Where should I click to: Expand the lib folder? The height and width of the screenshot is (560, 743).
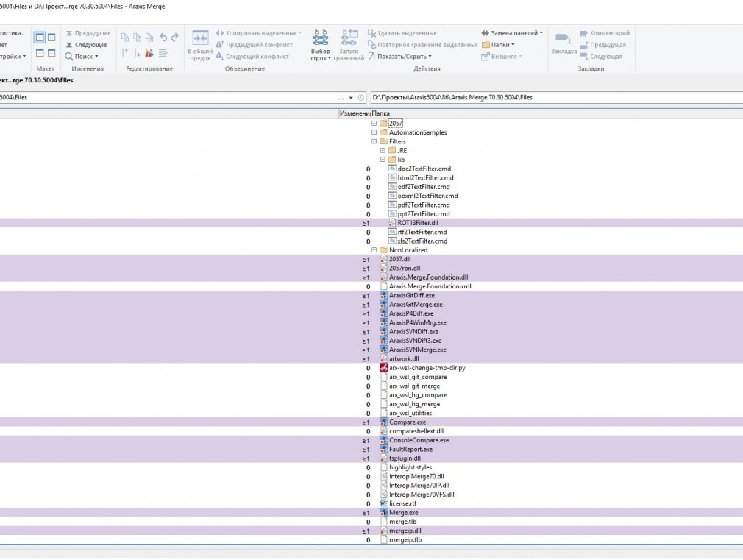(383, 160)
